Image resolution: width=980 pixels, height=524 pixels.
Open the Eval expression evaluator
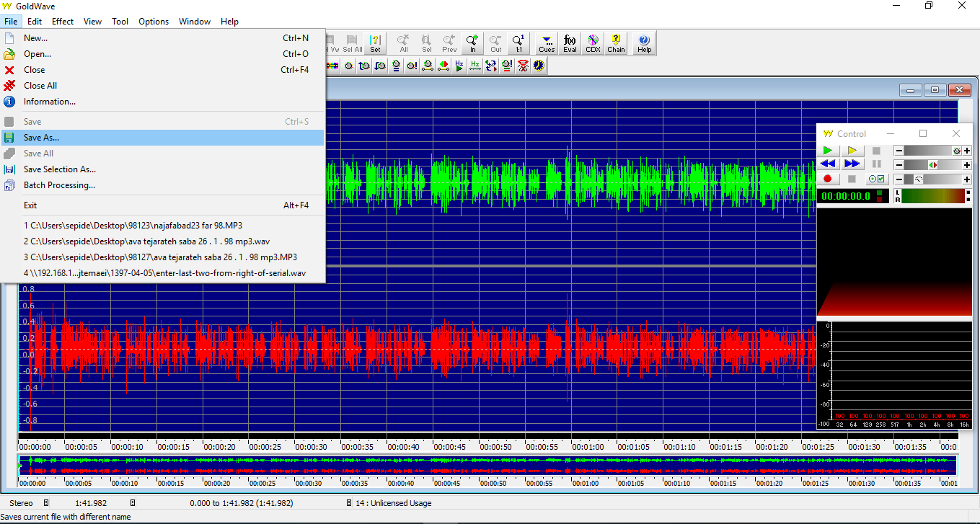coord(570,44)
